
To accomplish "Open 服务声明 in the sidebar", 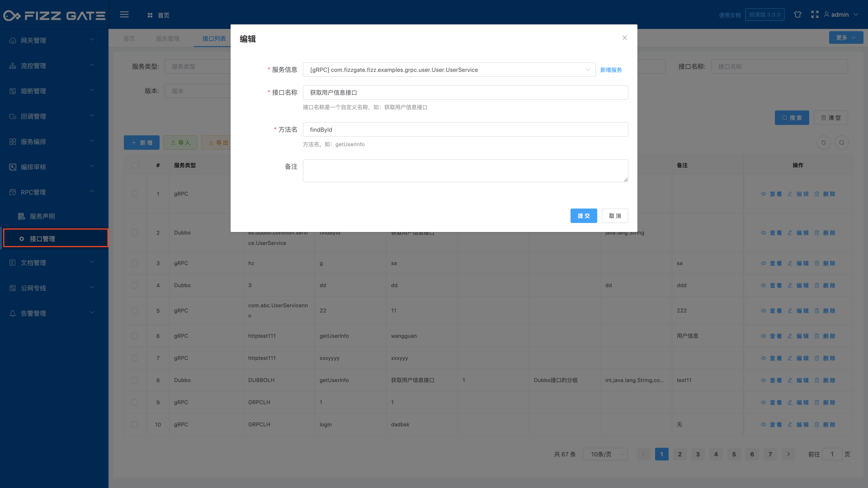I will (42, 216).
